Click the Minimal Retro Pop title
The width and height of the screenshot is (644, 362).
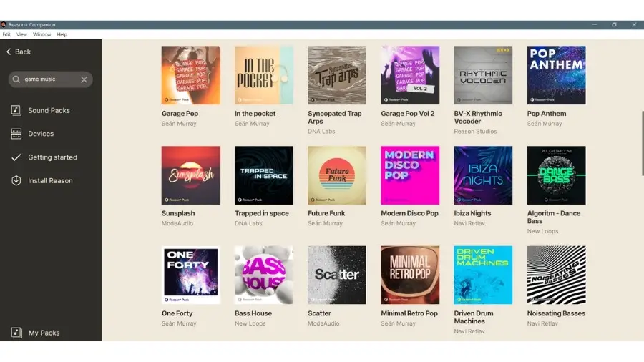click(409, 313)
